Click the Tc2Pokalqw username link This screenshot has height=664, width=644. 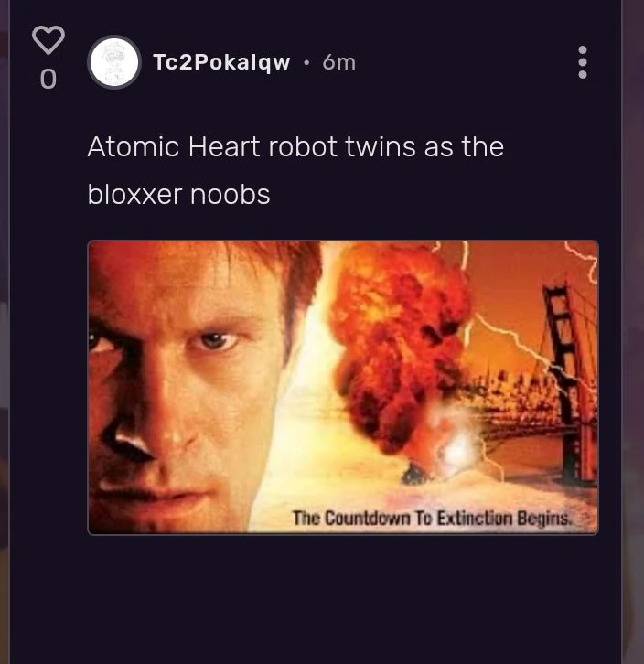[221, 62]
